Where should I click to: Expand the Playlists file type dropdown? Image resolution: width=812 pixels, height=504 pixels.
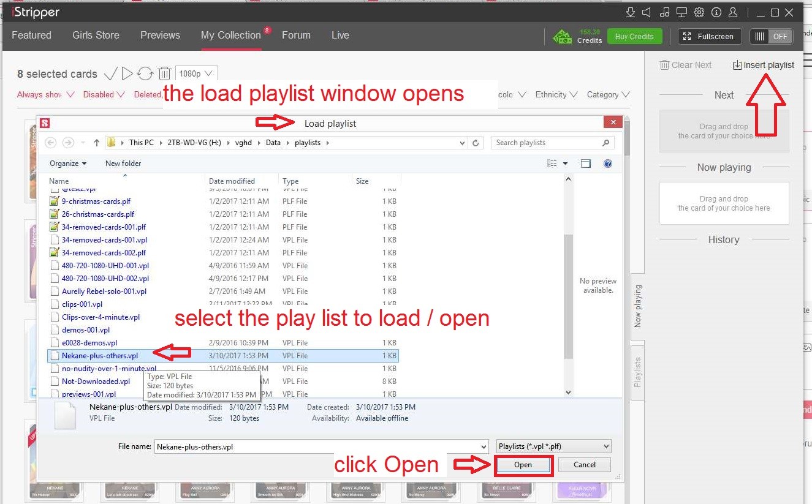tap(555, 446)
